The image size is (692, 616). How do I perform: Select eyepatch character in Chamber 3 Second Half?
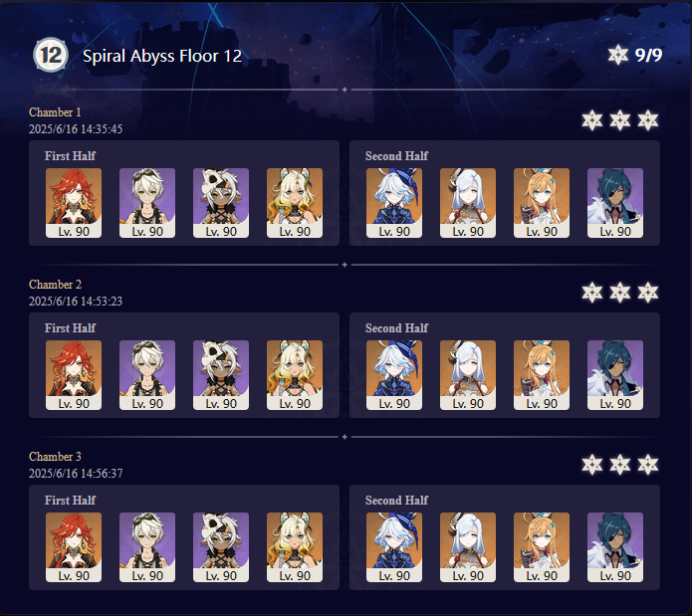click(615, 547)
